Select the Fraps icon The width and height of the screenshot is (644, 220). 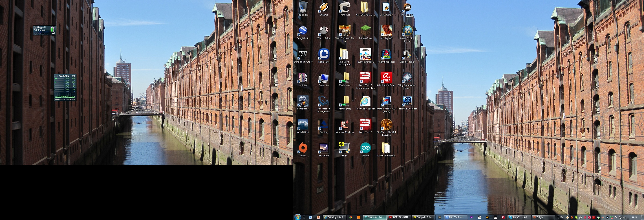click(x=345, y=148)
